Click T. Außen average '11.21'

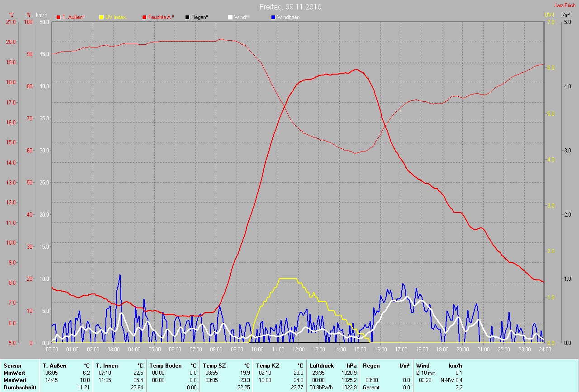point(84,387)
